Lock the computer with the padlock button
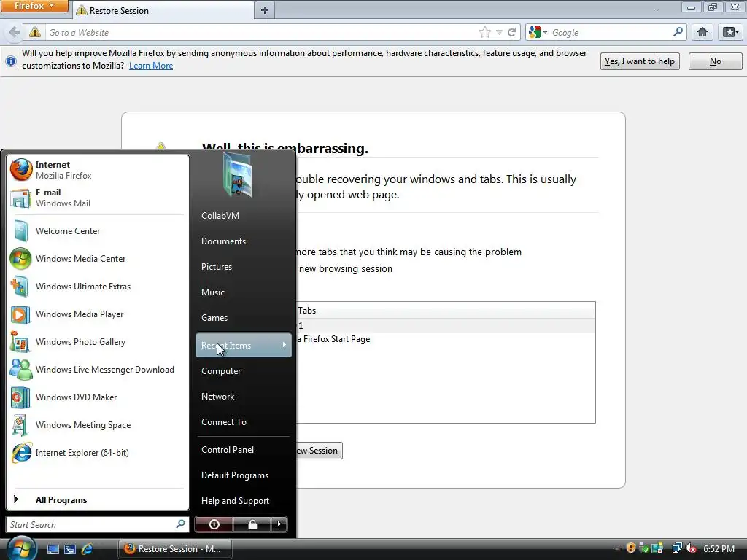The height and width of the screenshot is (560, 747). tap(252, 524)
